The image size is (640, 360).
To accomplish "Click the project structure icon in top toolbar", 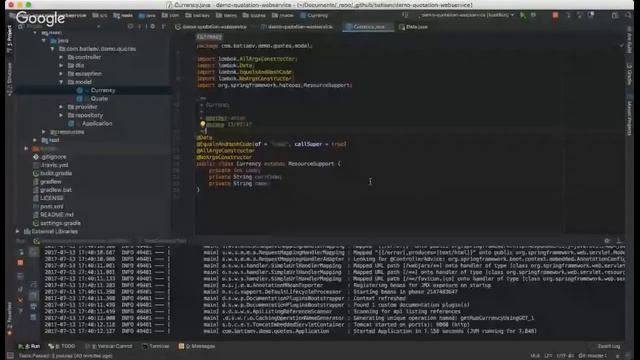I will pos(615,15).
